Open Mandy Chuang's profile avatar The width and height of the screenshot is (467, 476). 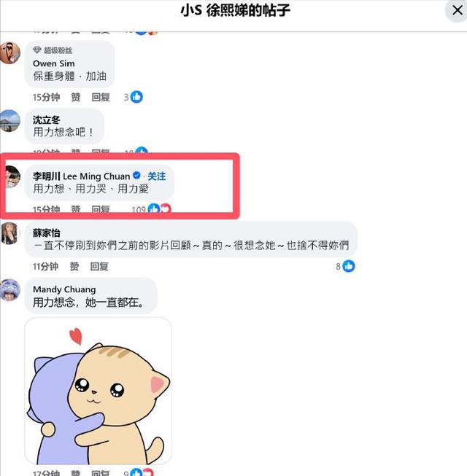9,290
